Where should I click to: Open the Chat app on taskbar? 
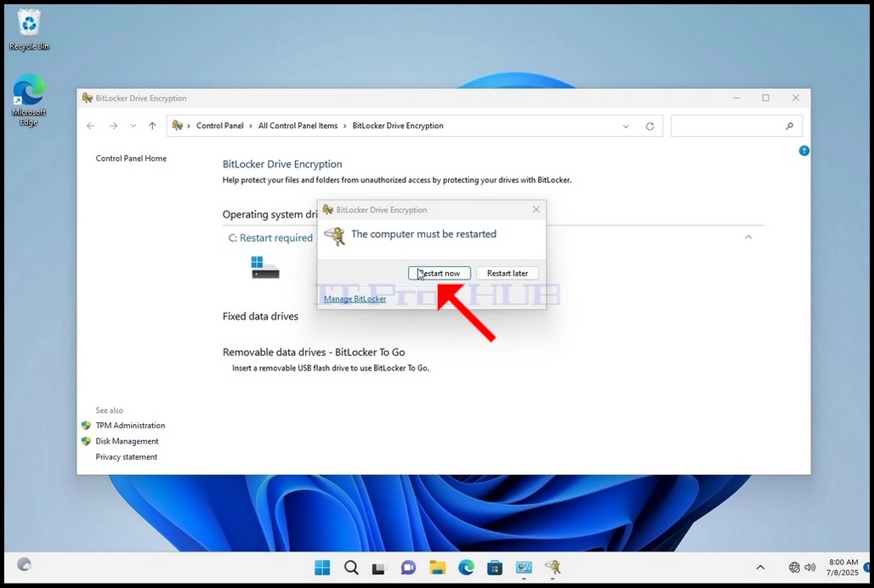click(x=408, y=568)
